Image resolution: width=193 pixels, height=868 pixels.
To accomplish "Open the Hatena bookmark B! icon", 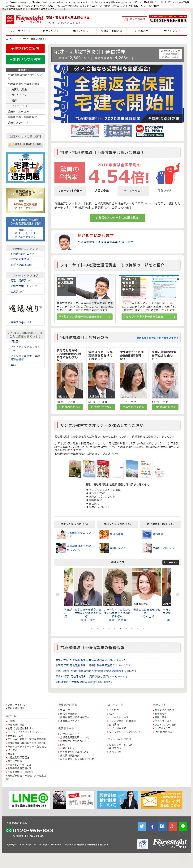I will click(x=162, y=826).
